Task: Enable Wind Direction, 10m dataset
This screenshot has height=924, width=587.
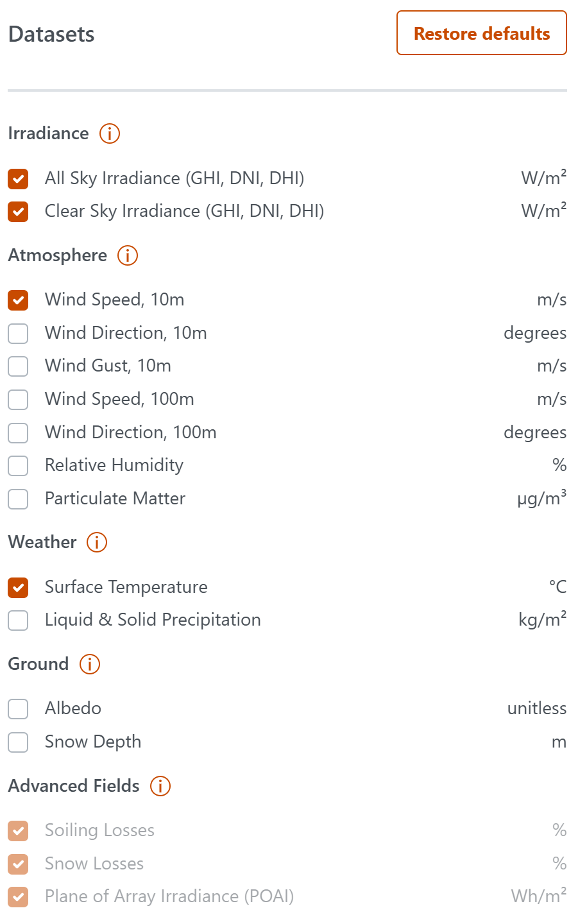Action: pyautogui.click(x=18, y=334)
